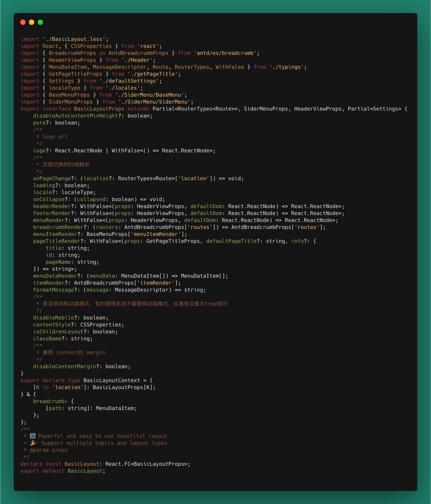Click the onPageChange property name
Screen dimensions: 431x504
52,178
